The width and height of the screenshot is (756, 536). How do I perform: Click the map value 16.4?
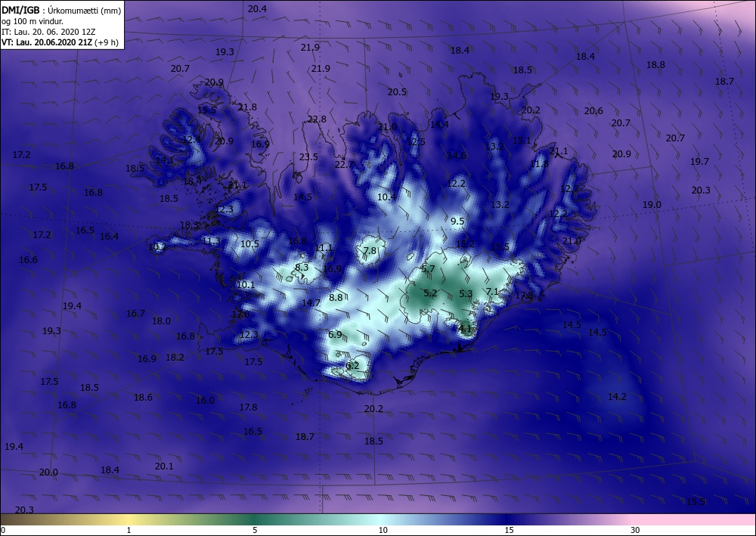[x=109, y=236]
